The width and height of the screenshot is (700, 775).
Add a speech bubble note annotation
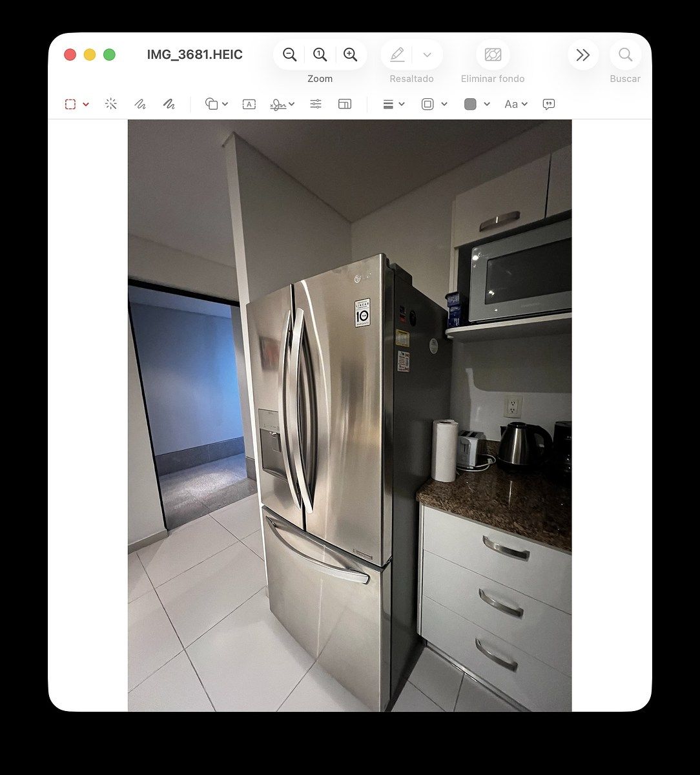(548, 104)
